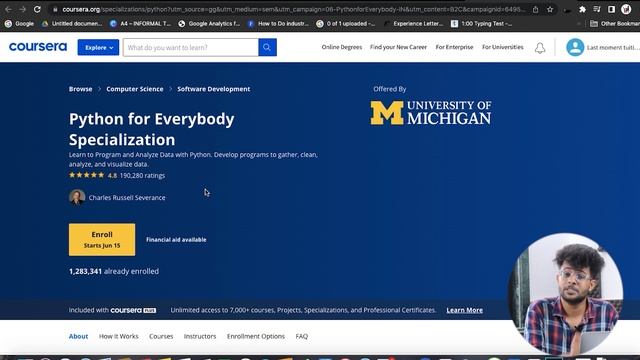Click the yellow Enroll button
This screenshot has width=640, height=360.
pyautogui.click(x=102, y=240)
